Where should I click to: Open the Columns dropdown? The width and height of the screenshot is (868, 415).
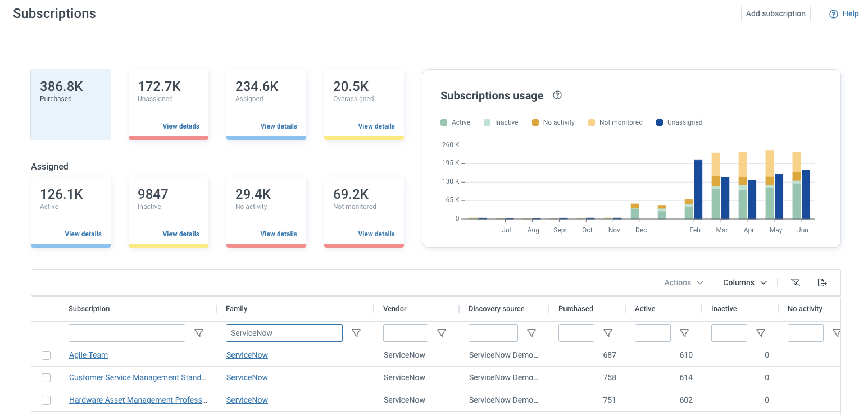[744, 282]
